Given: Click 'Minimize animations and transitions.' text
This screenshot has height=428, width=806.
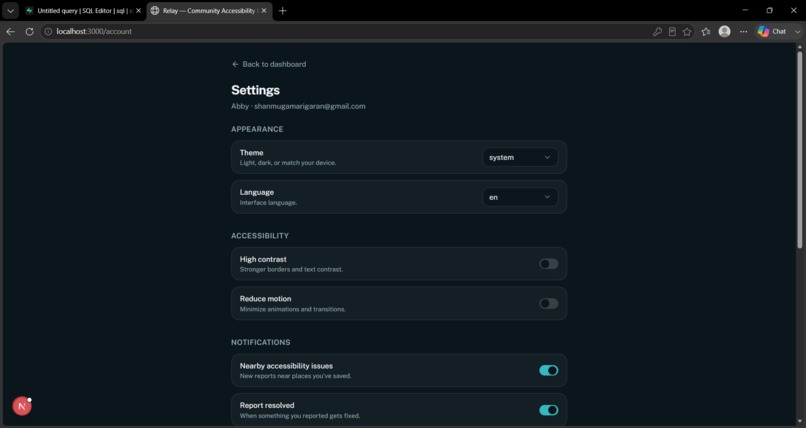Looking at the screenshot, I should (292, 309).
